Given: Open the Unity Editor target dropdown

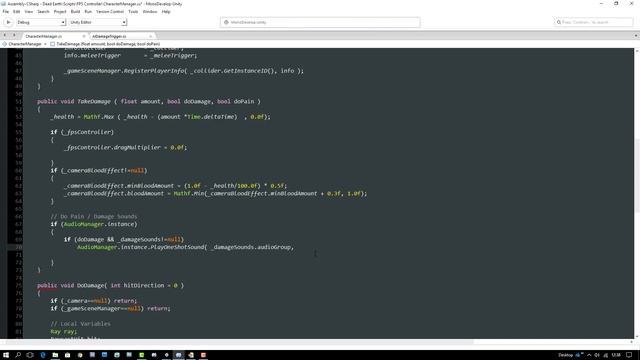Looking at the screenshot, I should [98, 22].
